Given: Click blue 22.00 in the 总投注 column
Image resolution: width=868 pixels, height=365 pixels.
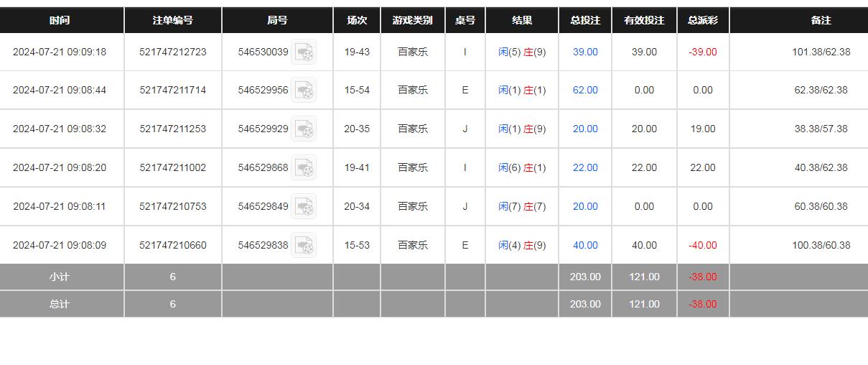Looking at the screenshot, I should pos(585,168).
